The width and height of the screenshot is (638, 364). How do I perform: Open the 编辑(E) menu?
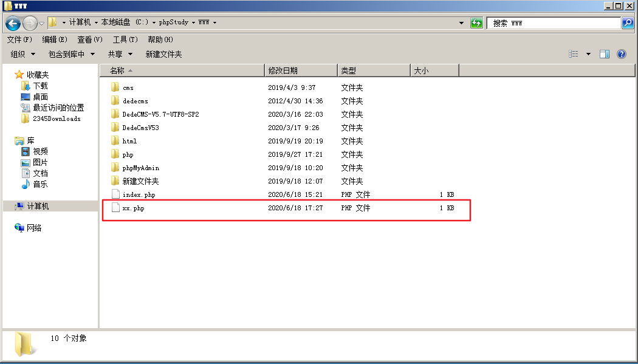[55, 39]
